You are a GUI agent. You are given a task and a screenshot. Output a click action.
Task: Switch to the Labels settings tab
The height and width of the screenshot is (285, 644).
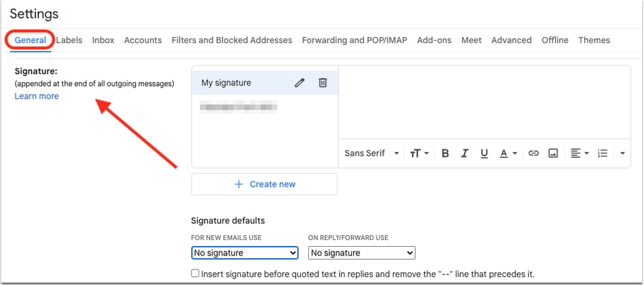click(69, 40)
